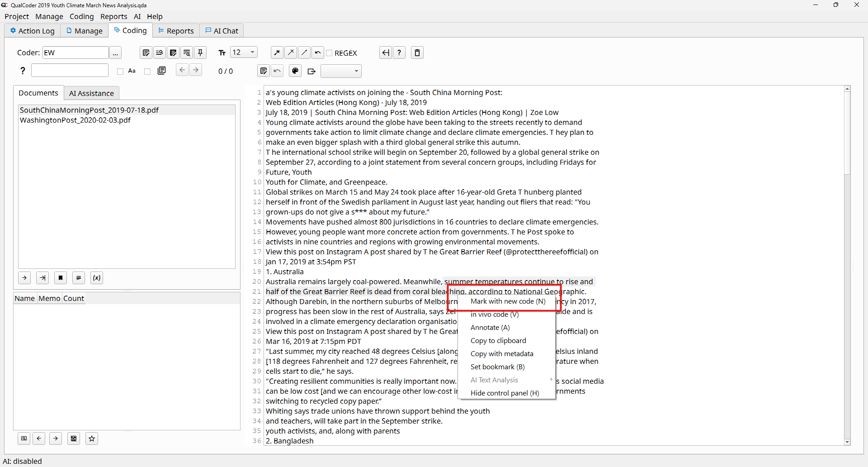Choose 'Mark with new code (N)' from context menu

[508, 301]
